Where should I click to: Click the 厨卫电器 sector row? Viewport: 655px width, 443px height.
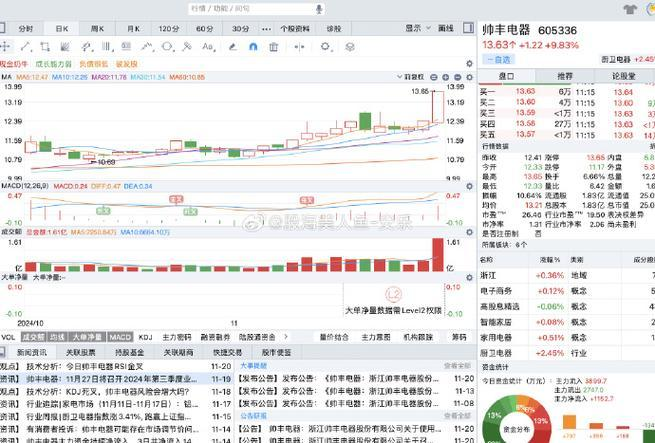tap(566, 353)
